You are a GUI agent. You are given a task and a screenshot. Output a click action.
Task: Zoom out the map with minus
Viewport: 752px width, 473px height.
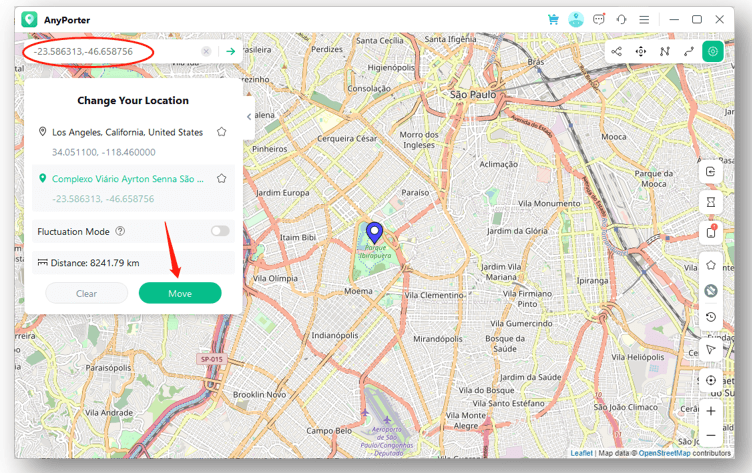click(x=711, y=436)
